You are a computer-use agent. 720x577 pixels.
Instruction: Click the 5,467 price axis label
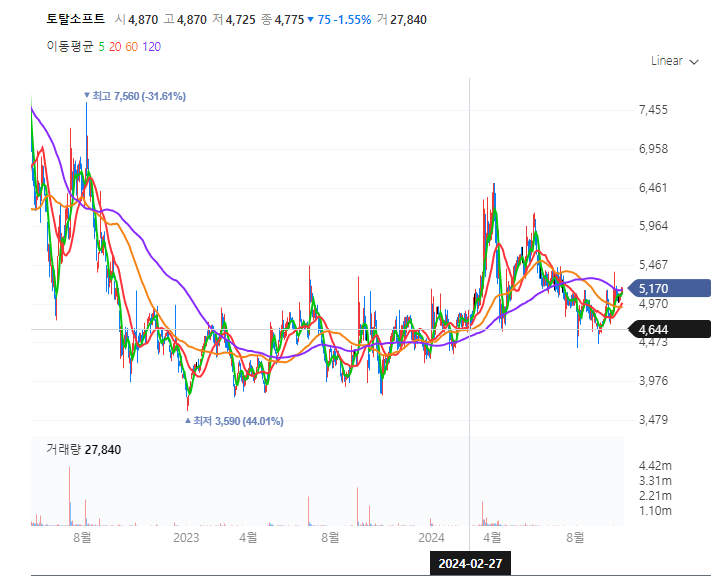pyautogui.click(x=653, y=265)
